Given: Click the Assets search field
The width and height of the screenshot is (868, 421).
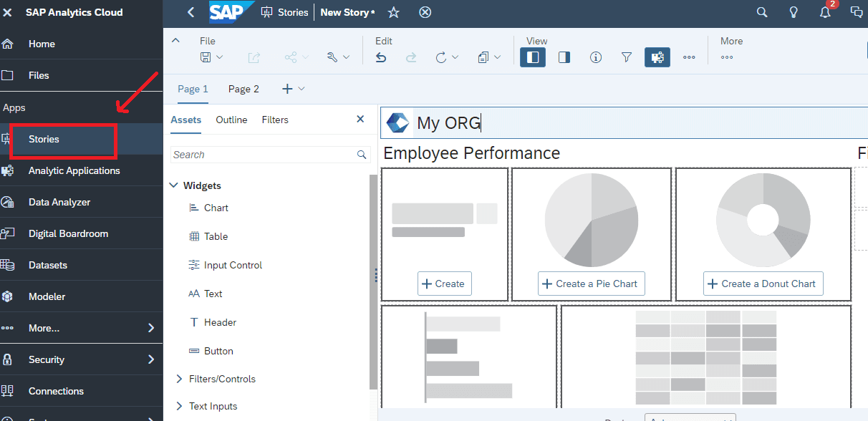Looking at the screenshot, I should (263, 155).
